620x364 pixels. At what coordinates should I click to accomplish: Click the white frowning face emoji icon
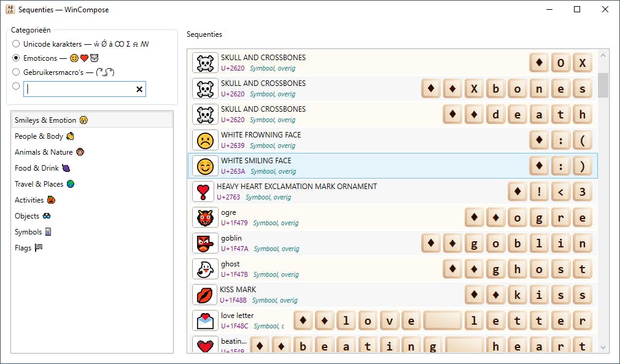pos(204,139)
